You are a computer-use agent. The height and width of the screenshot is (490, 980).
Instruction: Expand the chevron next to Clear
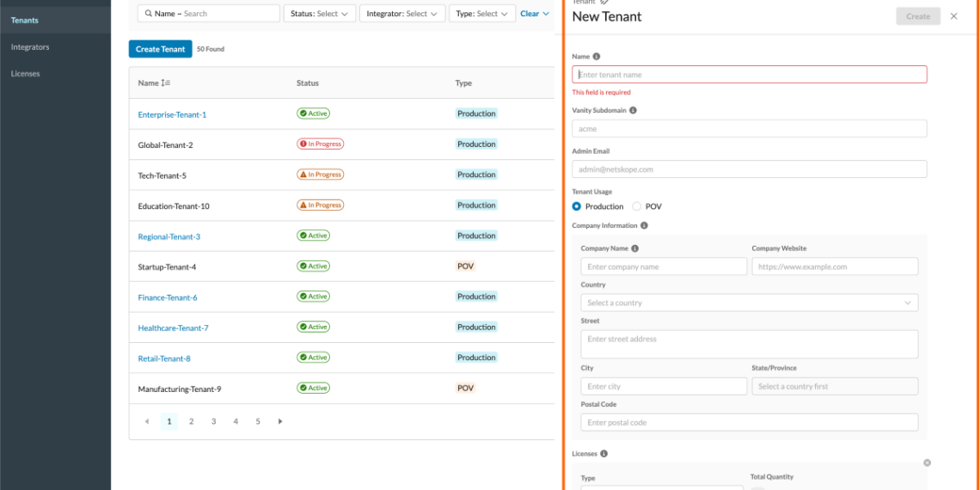tap(546, 13)
